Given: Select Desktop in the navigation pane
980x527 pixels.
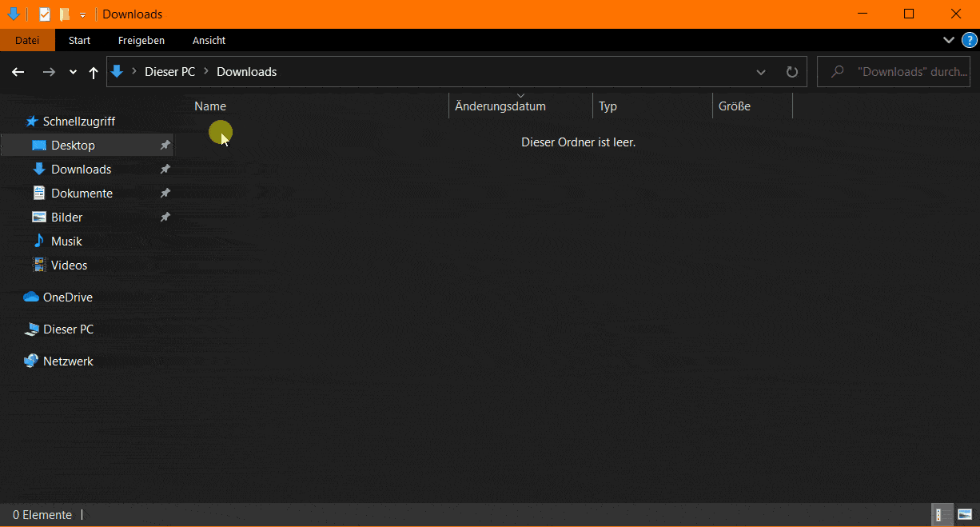Looking at the screenshot, I should pyautogui.click(x=86, y=145).
